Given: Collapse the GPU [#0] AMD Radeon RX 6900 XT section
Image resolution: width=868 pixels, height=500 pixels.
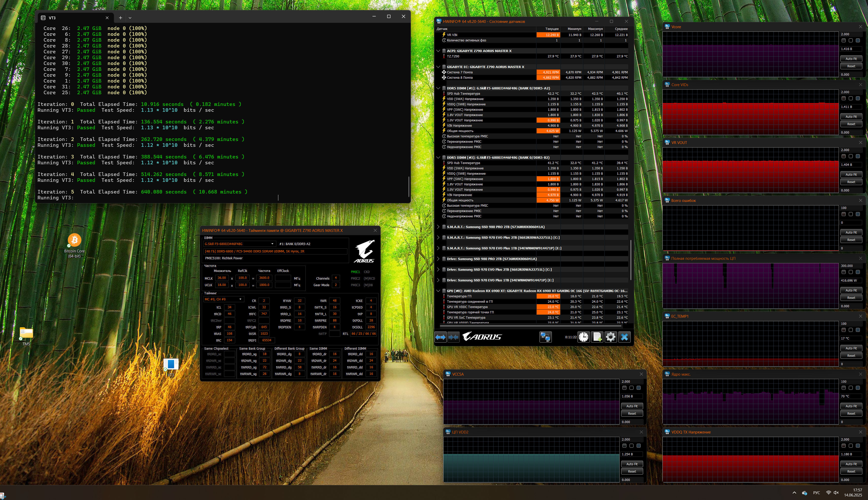Looking at the screenshot, I should point(438,291).
